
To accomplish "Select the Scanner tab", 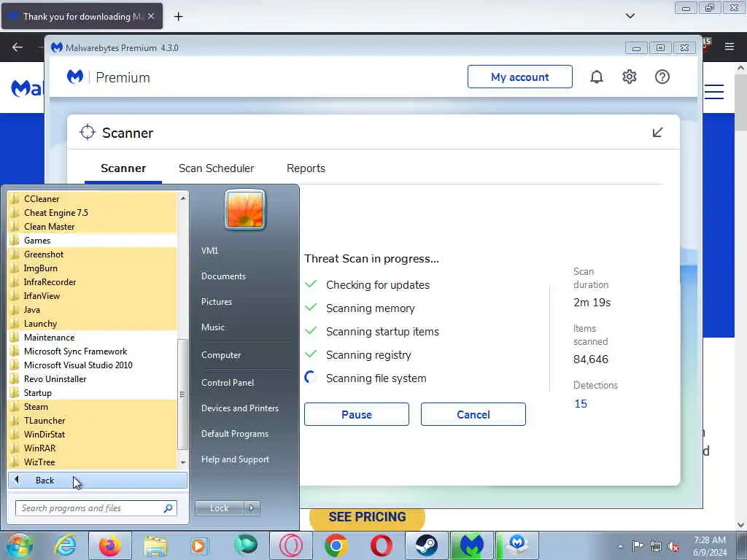I will (123, 168).
